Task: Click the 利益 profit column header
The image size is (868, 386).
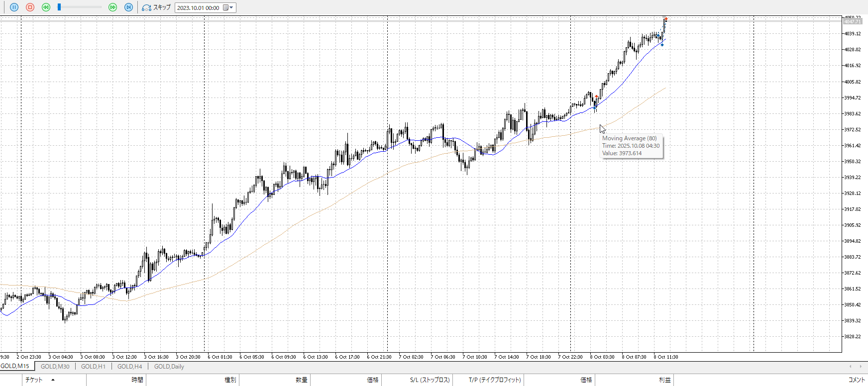Action: 664,380
